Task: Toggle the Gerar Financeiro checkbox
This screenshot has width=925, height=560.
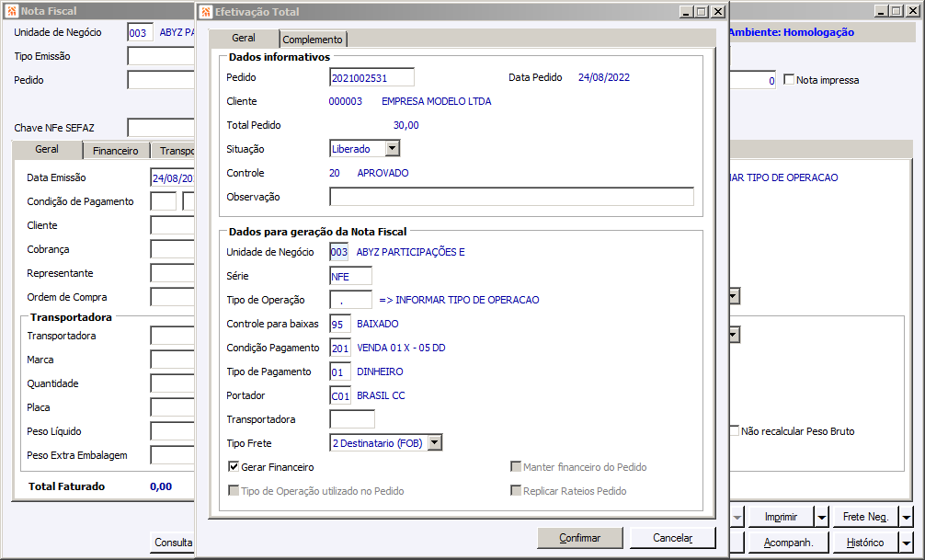Action: coord(234,467)
